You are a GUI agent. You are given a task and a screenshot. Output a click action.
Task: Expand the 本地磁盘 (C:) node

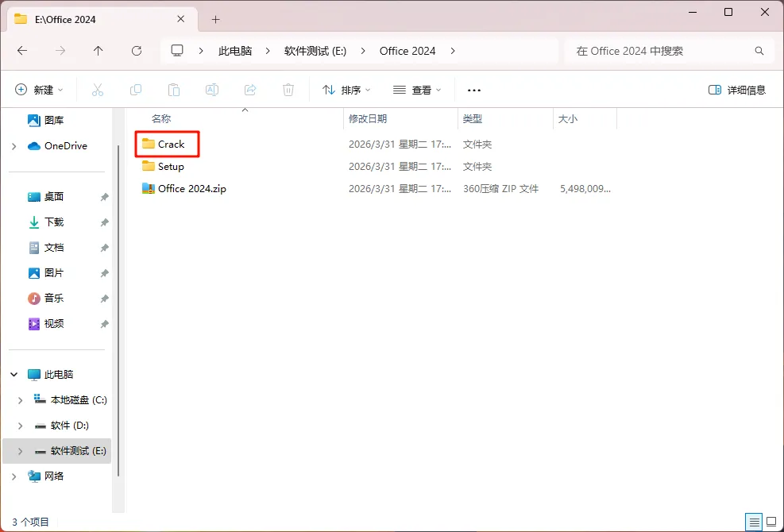20,400
